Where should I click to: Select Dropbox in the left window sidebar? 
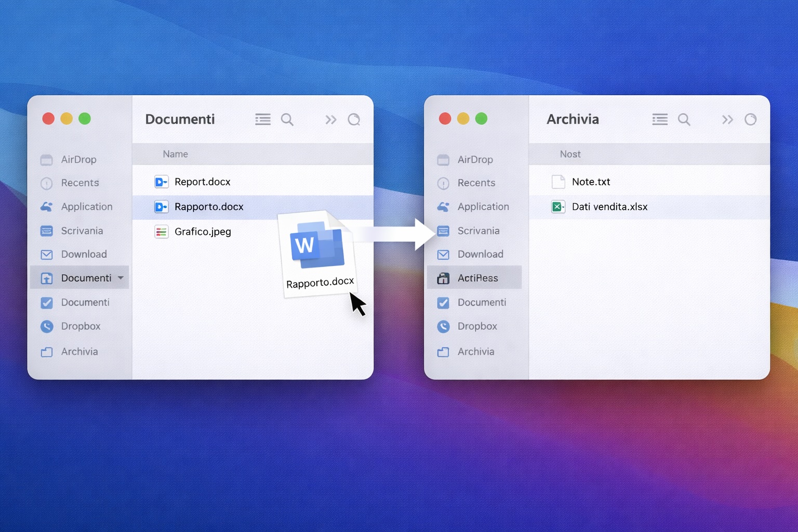coord(80,326)
